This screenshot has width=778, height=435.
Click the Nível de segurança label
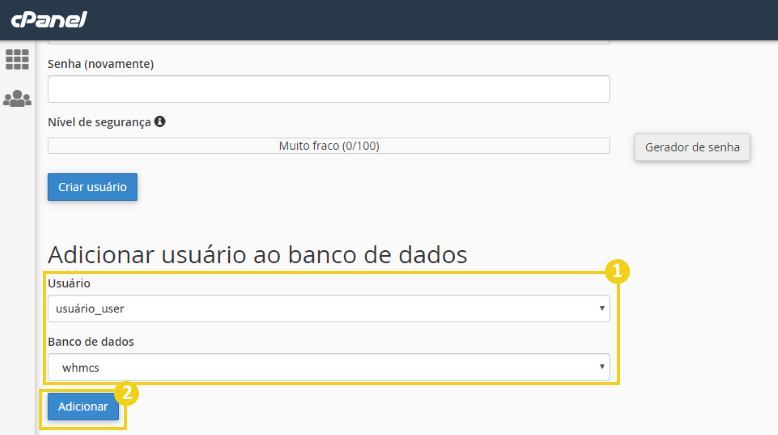click(x=99, y=122)
